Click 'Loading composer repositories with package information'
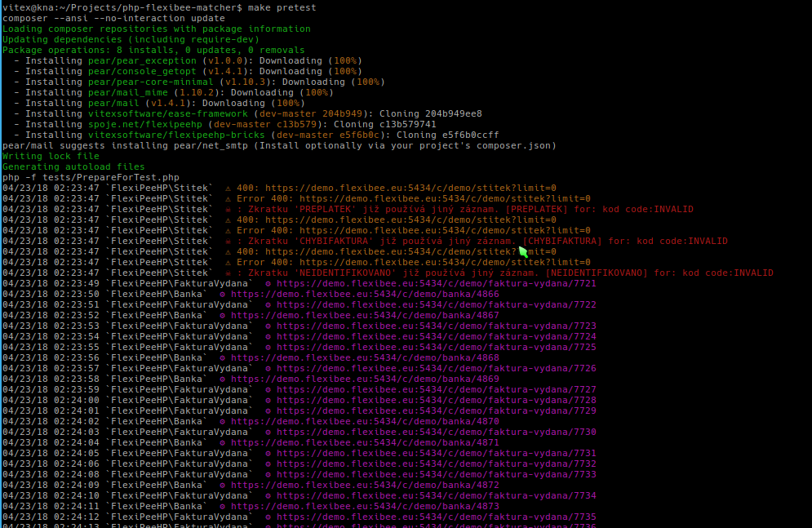The height and width of the screenshot is (528, 812). pyautogui.click(x=157, y=29)
